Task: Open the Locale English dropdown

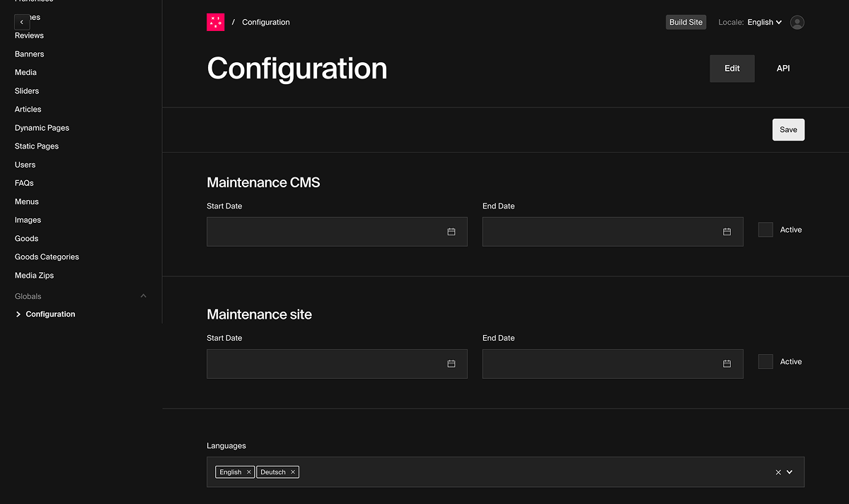Action: [764, 23]
